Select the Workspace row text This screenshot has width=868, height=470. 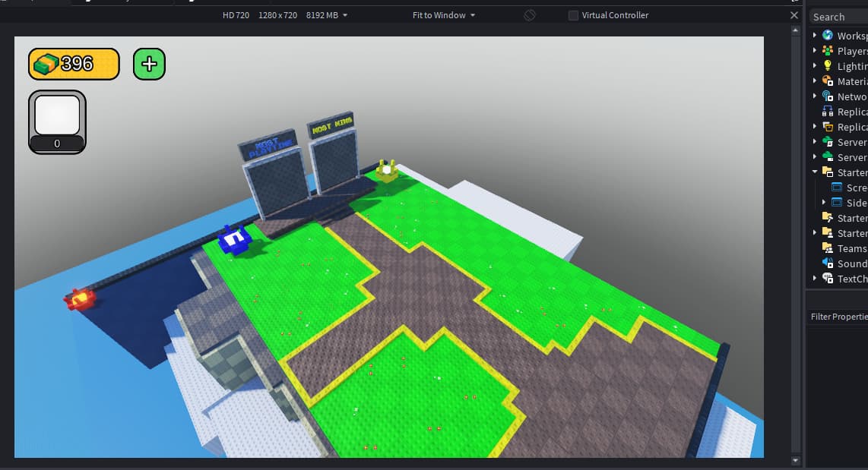[x=853, y=36]
